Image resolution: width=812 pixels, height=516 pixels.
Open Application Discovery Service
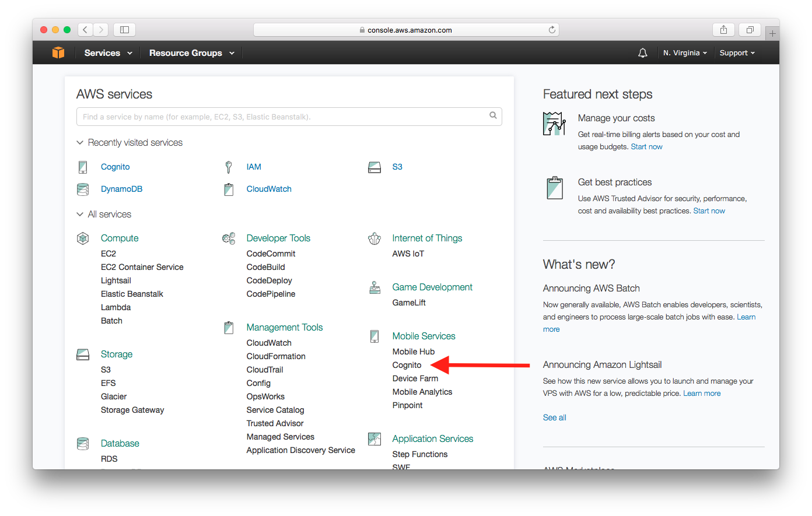coord(300,450)
